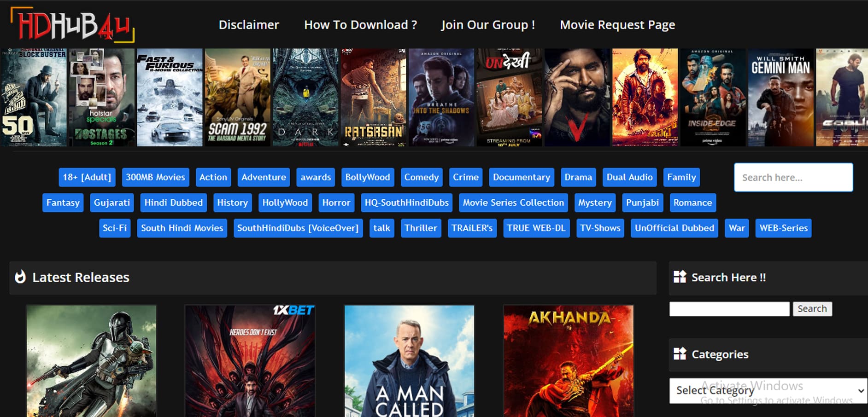Select the Horror category tag

[336, 203]
